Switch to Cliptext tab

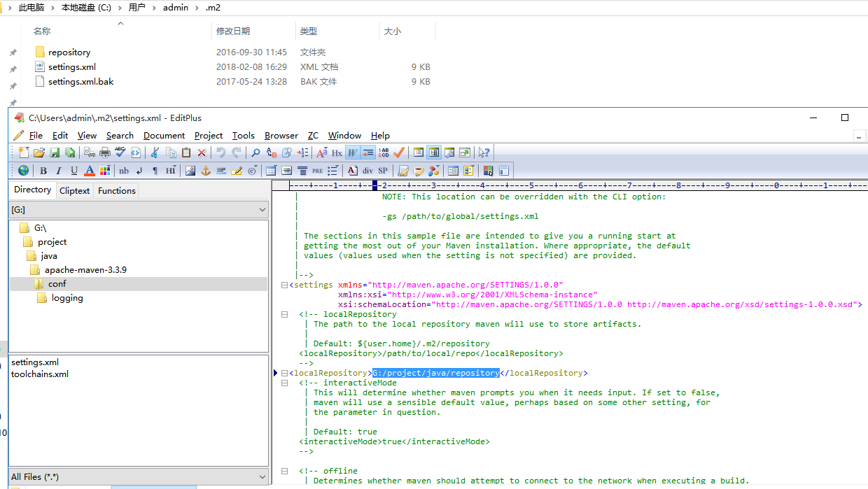pos(74,190)
